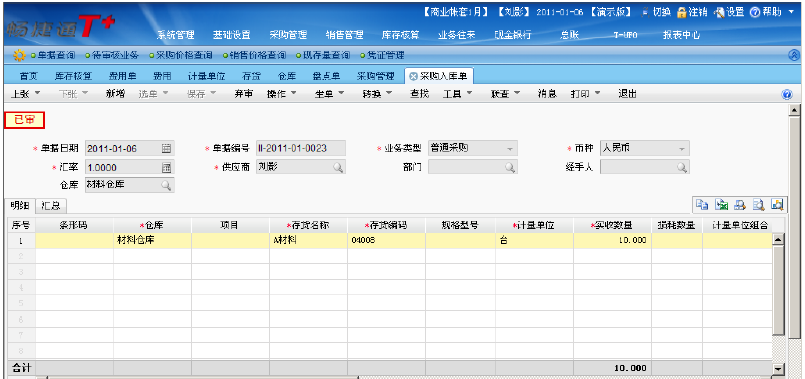The width and height of the screenshot is (805, 379).
Task: Click the copy-rows icon above the grid
Action: click(x=702, y=204)
